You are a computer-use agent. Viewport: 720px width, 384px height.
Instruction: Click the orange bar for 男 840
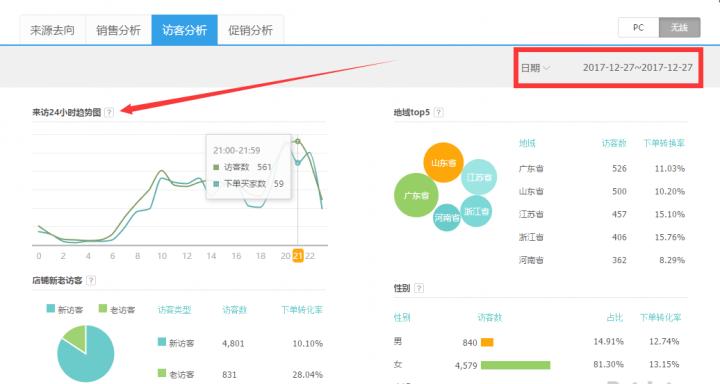point(487,342)
